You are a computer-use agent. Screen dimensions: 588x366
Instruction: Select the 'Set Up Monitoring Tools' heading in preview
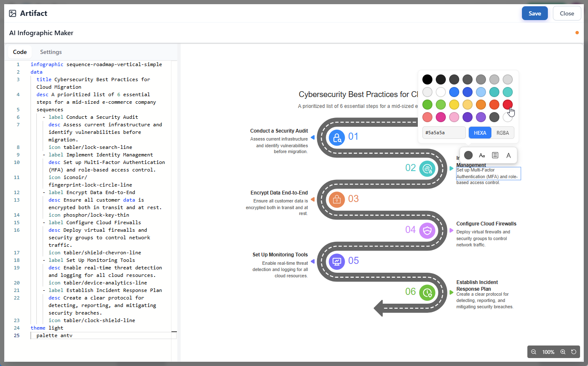click(x=280, y=255)
